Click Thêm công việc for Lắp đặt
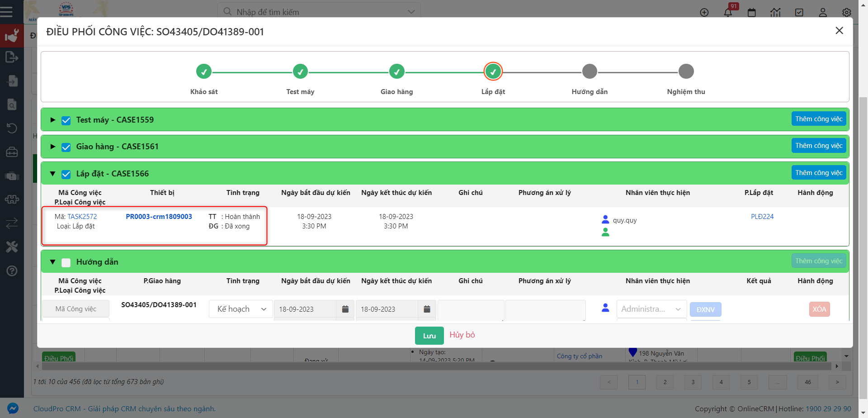Screen dimensions: 868x418 tap(819, 173)
